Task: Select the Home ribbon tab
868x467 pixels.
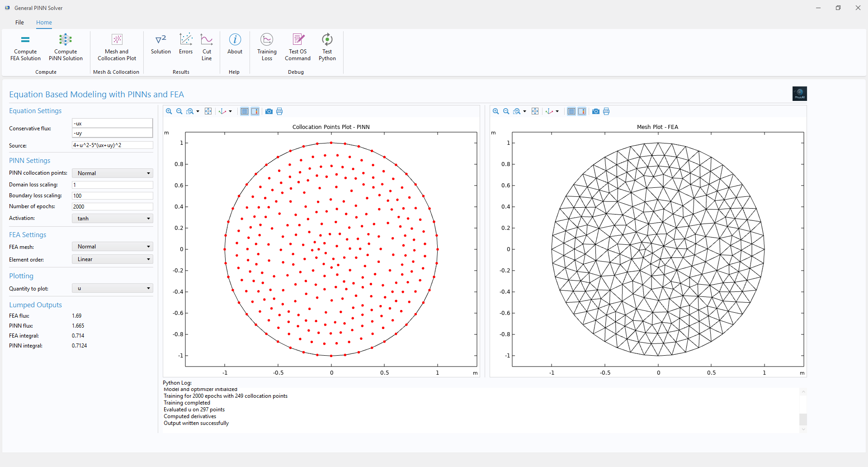Action: click(x=43, y=22)
